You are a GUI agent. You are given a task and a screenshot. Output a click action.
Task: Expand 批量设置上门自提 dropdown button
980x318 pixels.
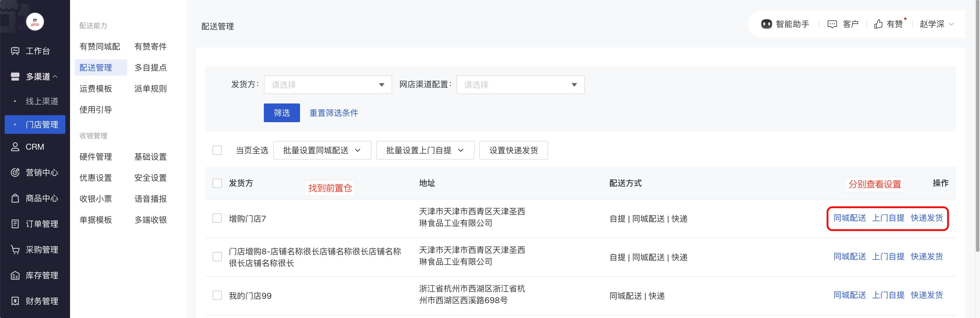425,151
